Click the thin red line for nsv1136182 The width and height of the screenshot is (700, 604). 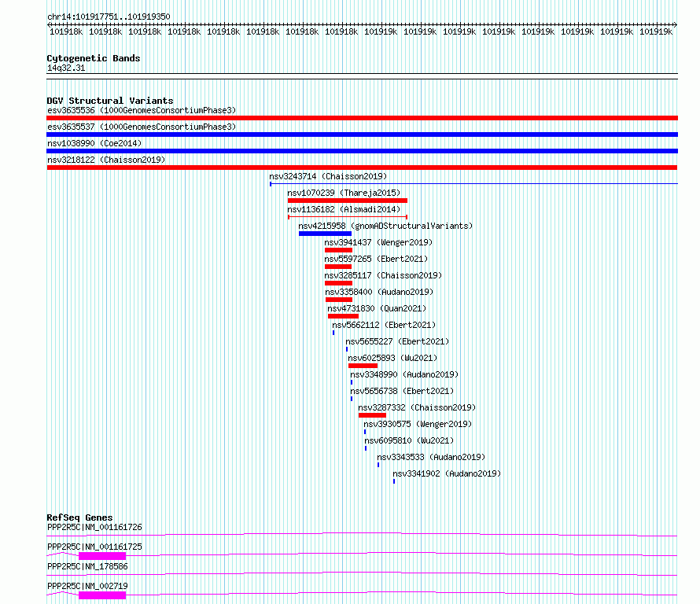pos(348,217)
